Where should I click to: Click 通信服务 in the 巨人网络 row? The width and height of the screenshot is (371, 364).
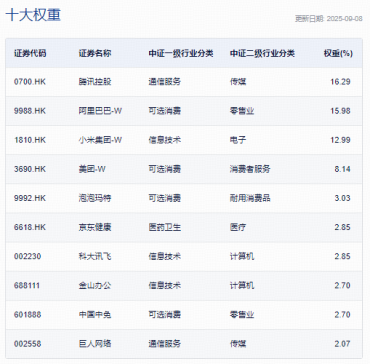tap(165, 344)
